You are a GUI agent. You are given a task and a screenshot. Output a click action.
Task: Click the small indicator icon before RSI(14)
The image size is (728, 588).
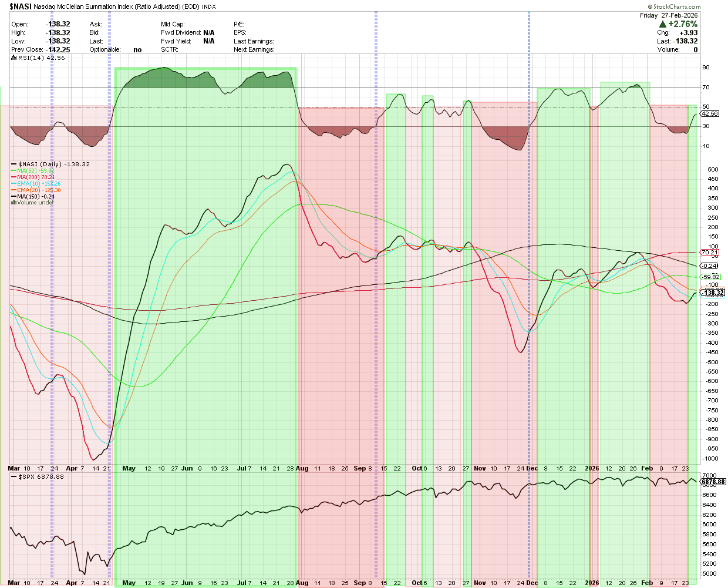pyautogui.click(x=14, y=58)
